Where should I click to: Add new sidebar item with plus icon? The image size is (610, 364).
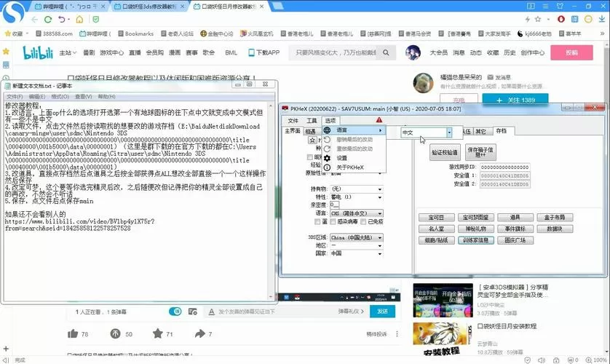click(x=6, y=349)
